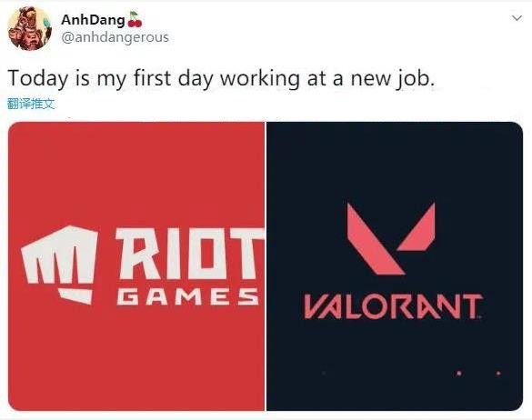Click the GAMES text under RIOT
The width and height of the screenshot is (532, 420).
[187, 297]
